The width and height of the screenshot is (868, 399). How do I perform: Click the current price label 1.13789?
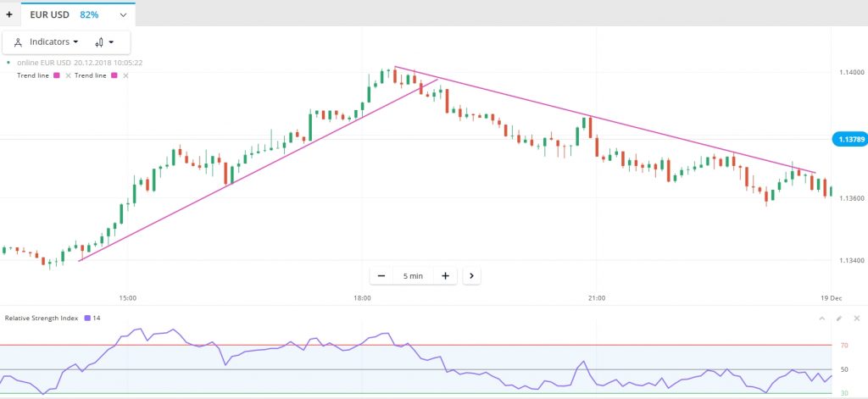(849, 138)
